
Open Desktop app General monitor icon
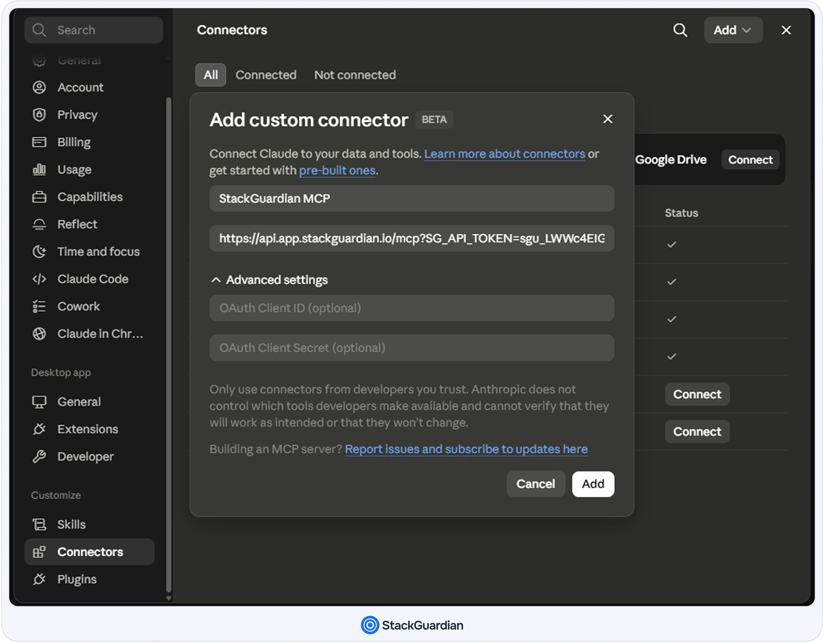pyautogui.click(x=39, y=402)
